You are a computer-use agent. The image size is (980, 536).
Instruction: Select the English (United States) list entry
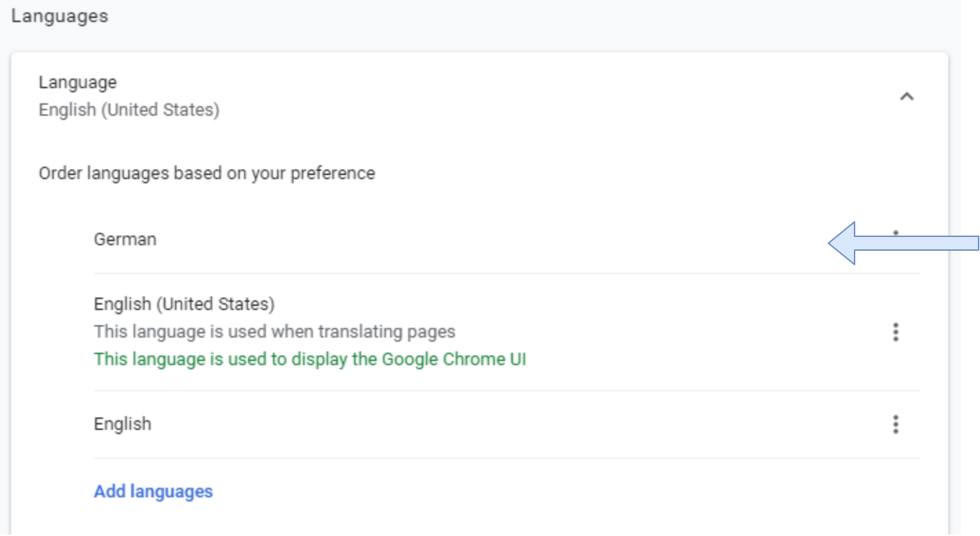(x=184, y=304)
